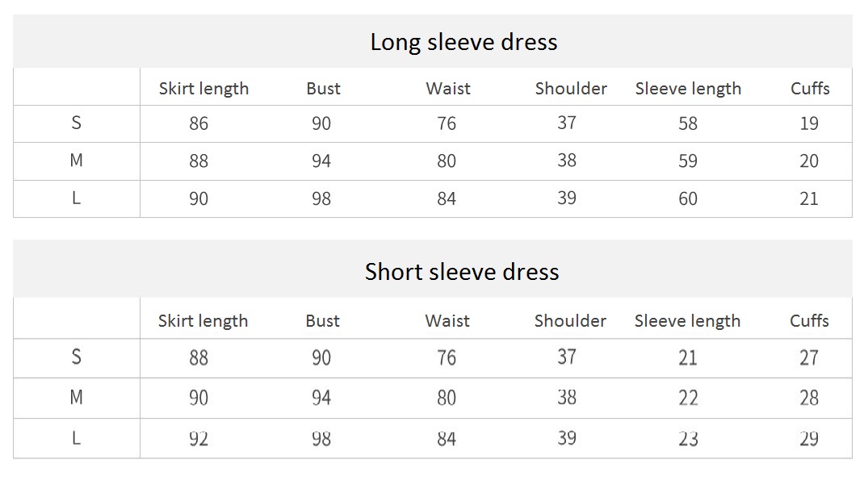
Task: Select short sleeve size M cuffs value 28
Action: coord(809,398)
